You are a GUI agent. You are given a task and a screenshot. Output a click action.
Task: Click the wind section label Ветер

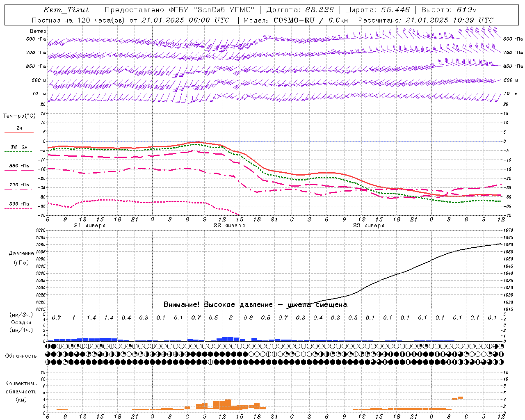coord(38,31)
